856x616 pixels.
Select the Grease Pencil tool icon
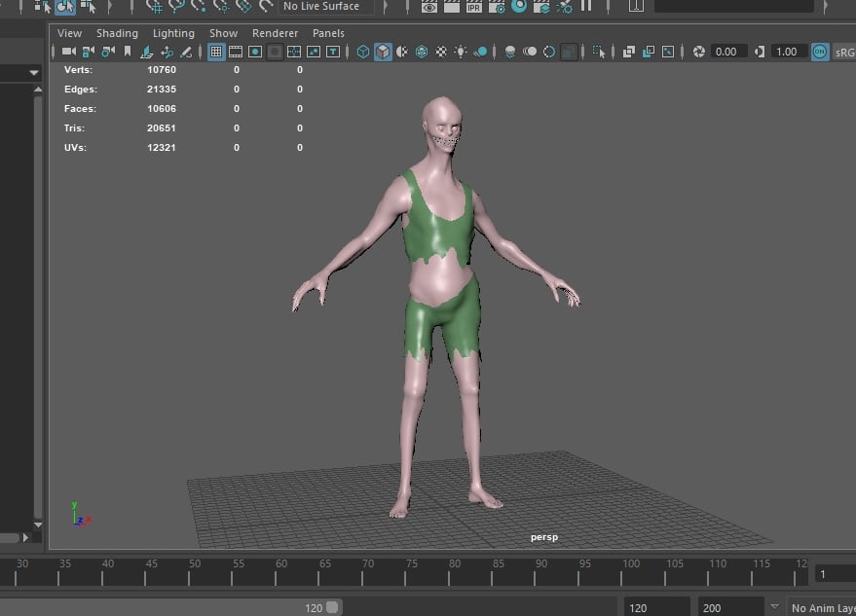186,52
